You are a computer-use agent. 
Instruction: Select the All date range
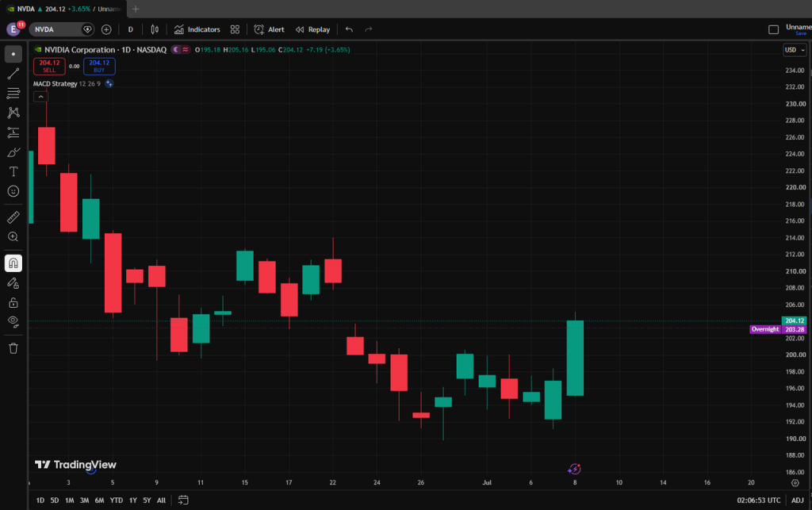tap(161, 500)
